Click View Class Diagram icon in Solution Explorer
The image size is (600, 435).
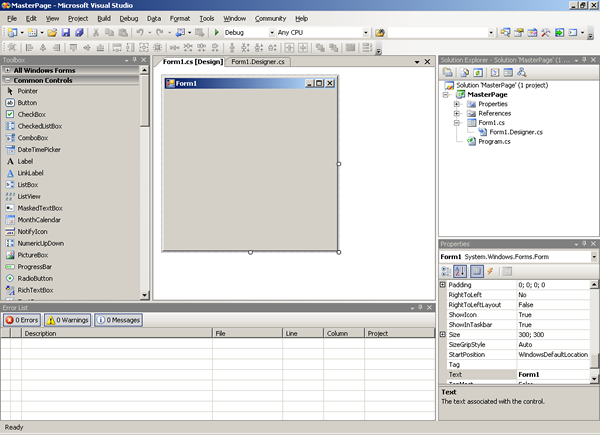tap(522, 72)
